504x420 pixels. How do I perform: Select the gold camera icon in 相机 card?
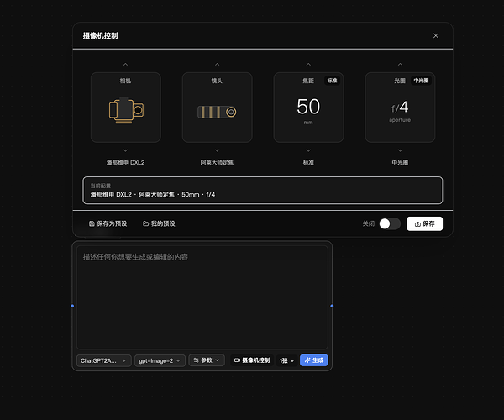(x=126, y=111)
